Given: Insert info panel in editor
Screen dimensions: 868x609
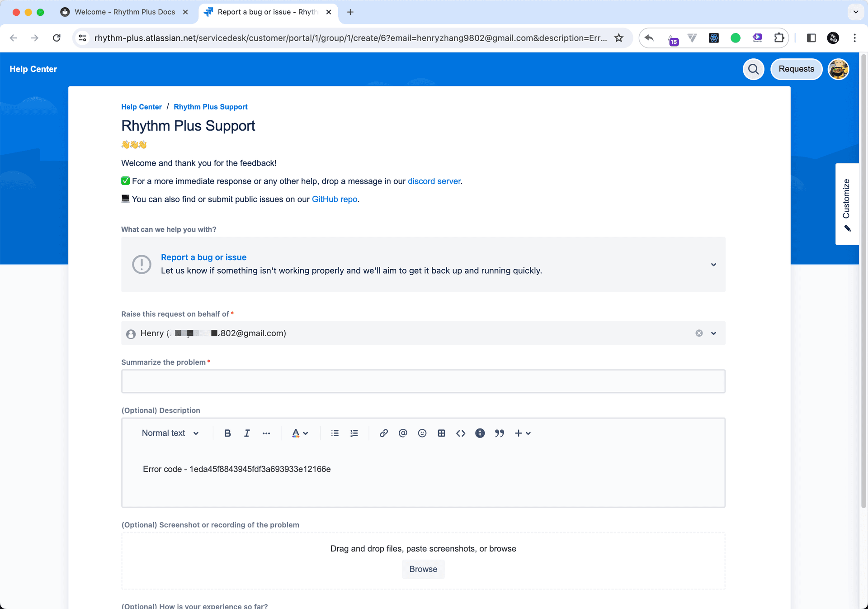Looking at the screenshot, I should coord(480,433).
